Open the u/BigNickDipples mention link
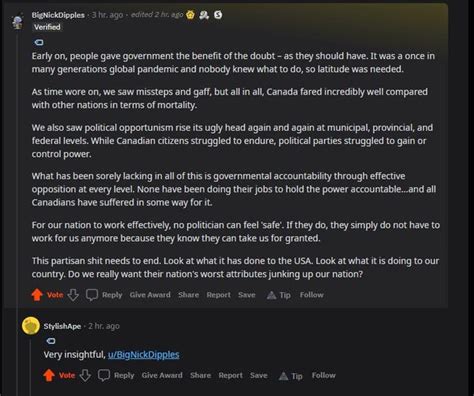Screen dimensions: 474x396 144,355
